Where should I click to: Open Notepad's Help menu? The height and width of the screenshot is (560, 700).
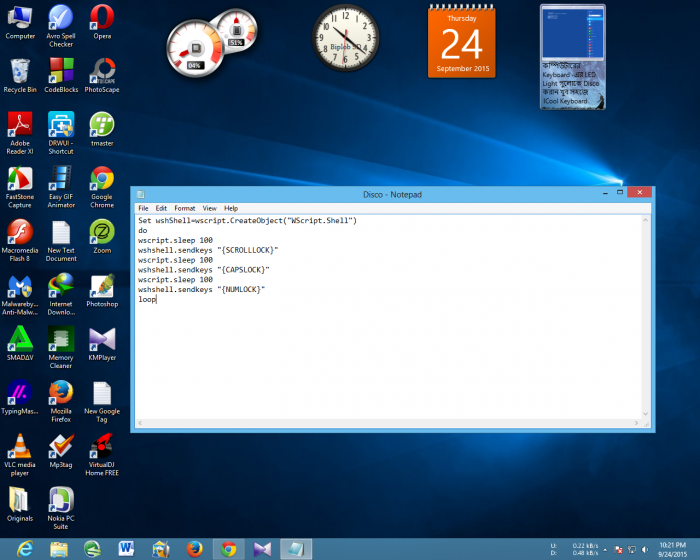point(231,208)
